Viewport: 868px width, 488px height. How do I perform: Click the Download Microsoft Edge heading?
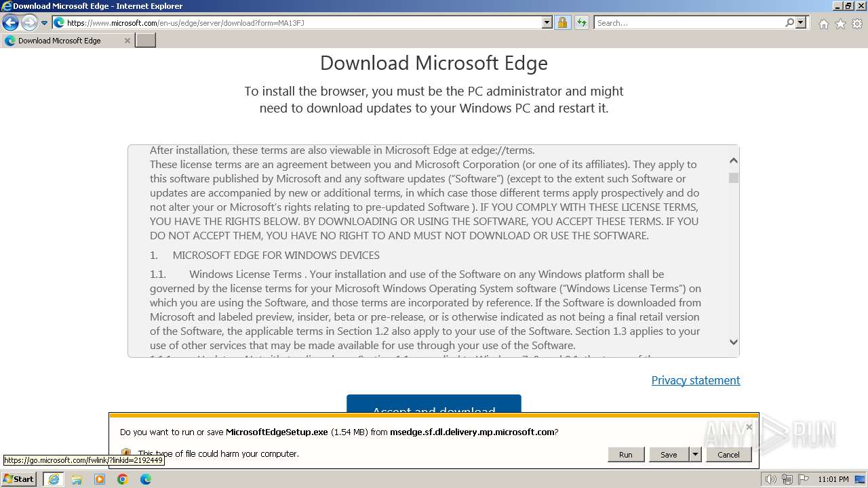click(x=434, y=63)
